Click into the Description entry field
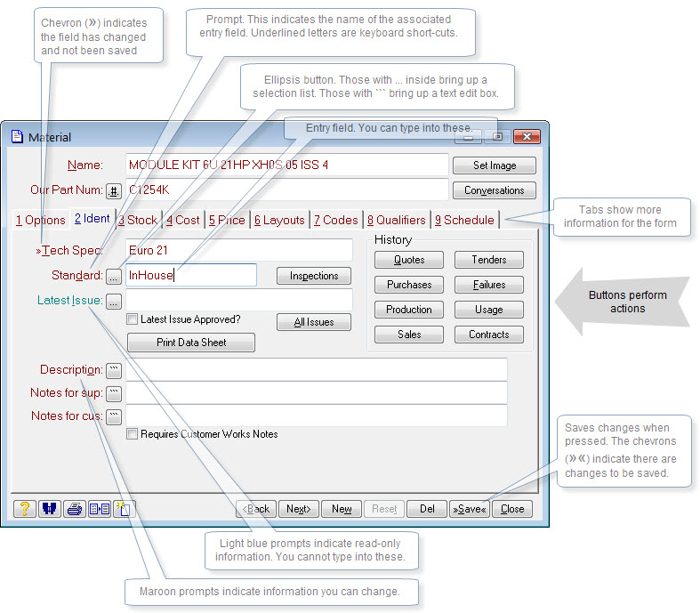Viewport: 700px width, 613px height. coord(317,370)
